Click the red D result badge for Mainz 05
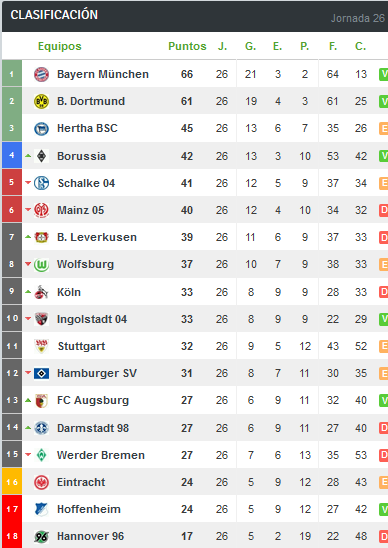Screen dimensions: 388x548 (x=383, y=210)
